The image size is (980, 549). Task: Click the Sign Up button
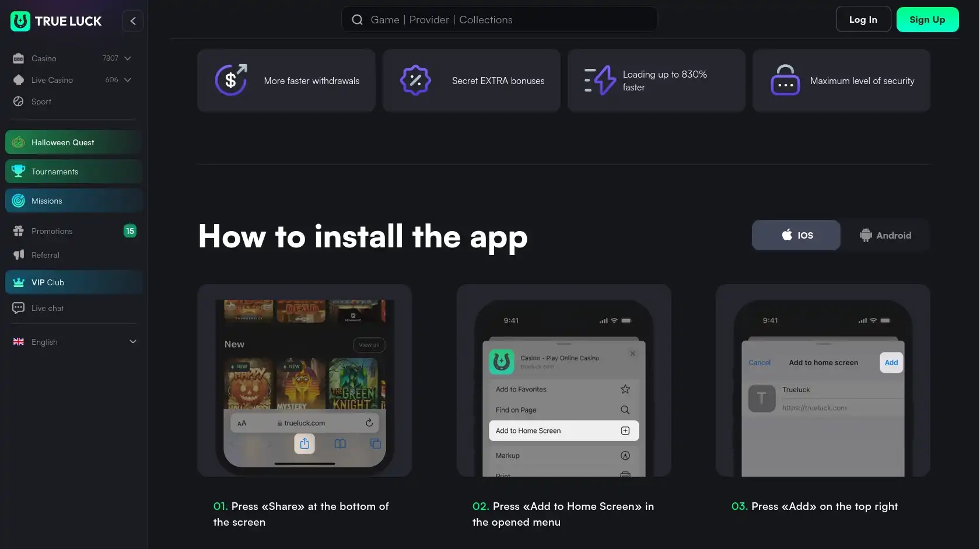[x=928, y=19]
